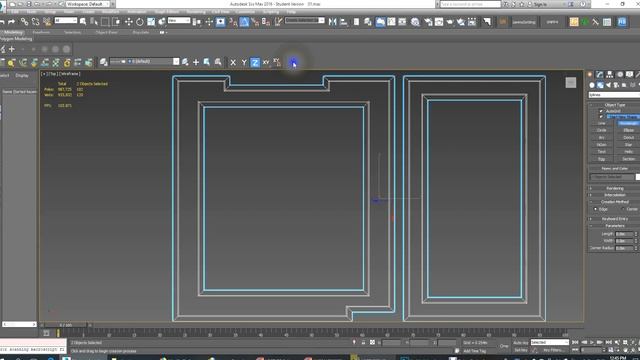Open the Mirror tool
The height and width of the screenshot is (360, 640).
(x=333, y=22)
